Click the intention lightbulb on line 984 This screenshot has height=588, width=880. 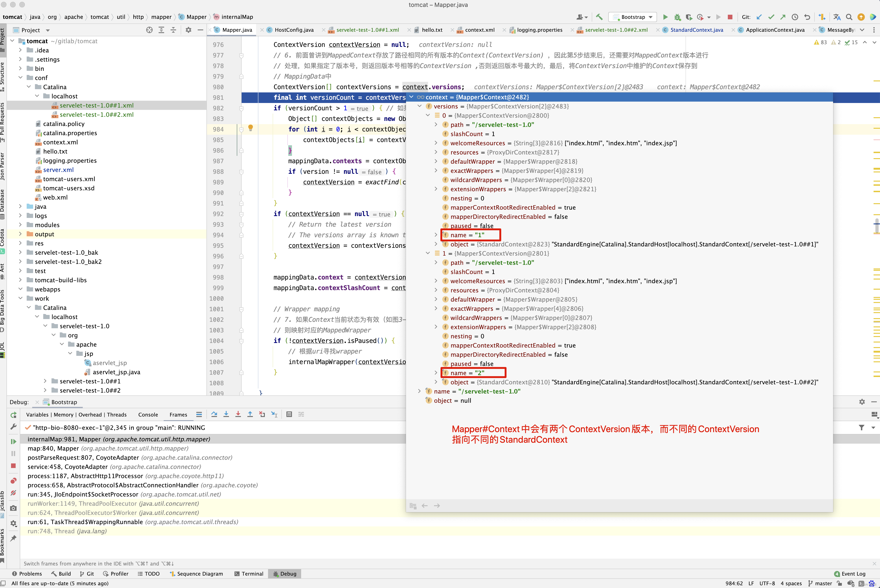pyautogui.click(x=251, y=128)
